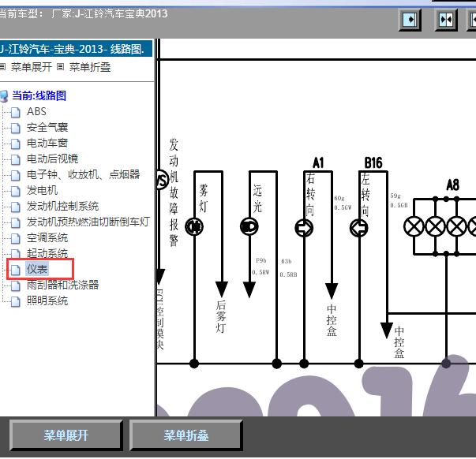The height and width of the screenshot is (459, 476).
Task: Click the 发动机故障报警 vertical label
Action: tap(174, 192)
